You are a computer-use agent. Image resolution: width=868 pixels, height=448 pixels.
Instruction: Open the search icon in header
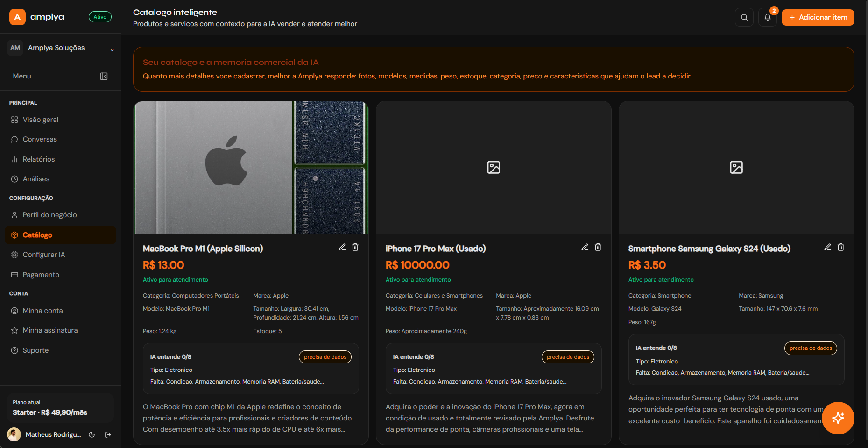click(744, 17)
